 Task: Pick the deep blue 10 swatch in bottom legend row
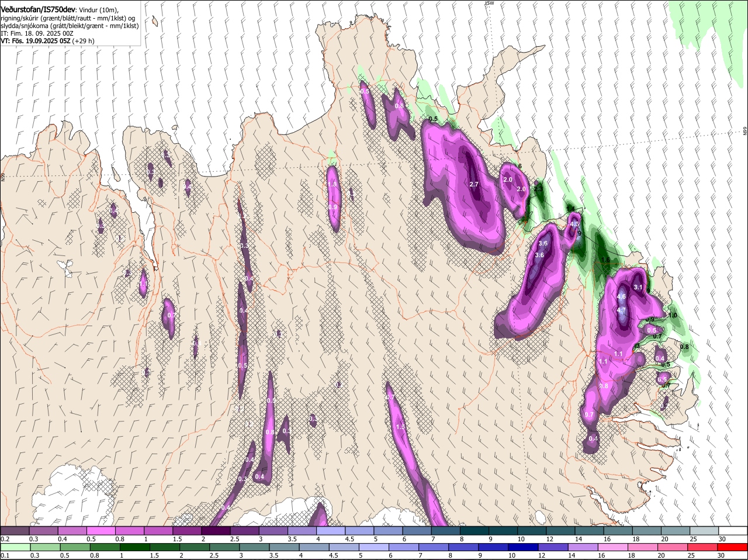[524, 547]
